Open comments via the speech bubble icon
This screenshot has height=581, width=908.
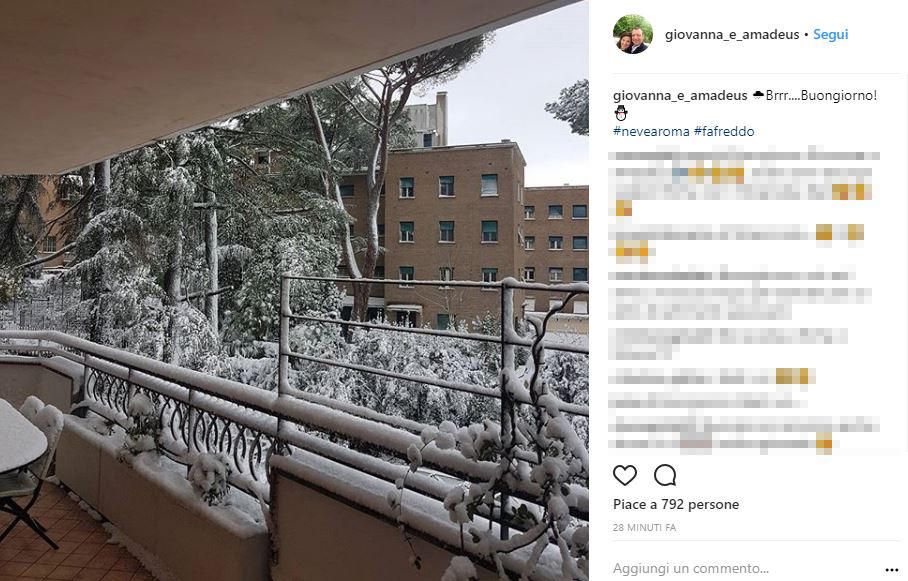point(665,475)
